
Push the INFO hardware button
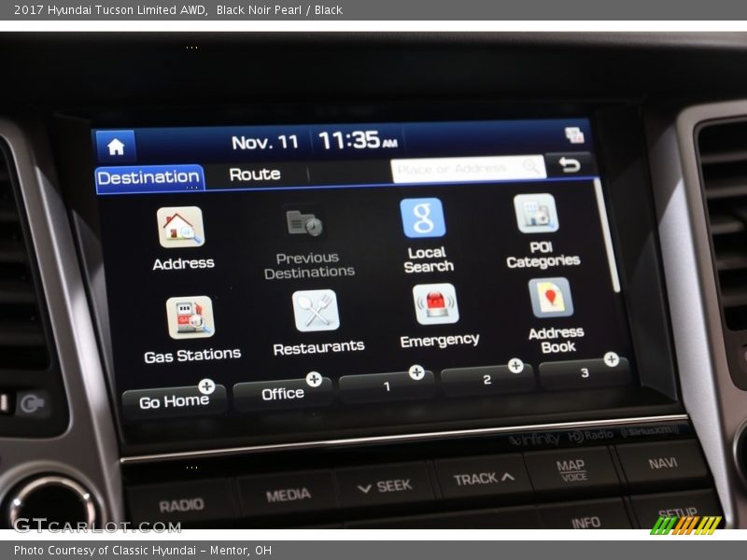(x=585, y=523)
